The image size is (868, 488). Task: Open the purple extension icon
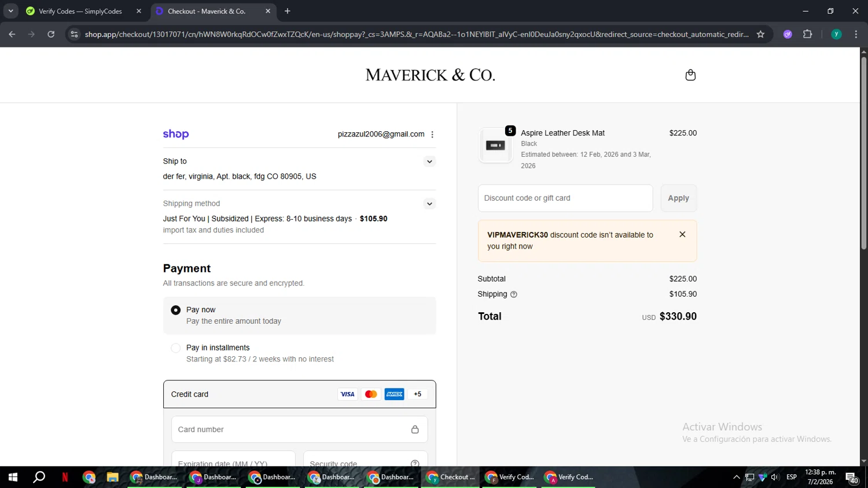[x=788, y=34]
